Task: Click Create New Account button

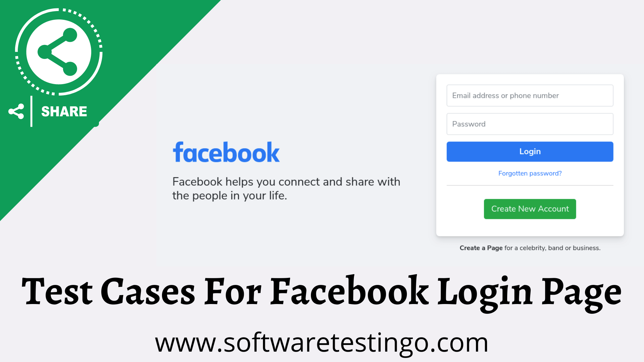Action: click(530, 208)
